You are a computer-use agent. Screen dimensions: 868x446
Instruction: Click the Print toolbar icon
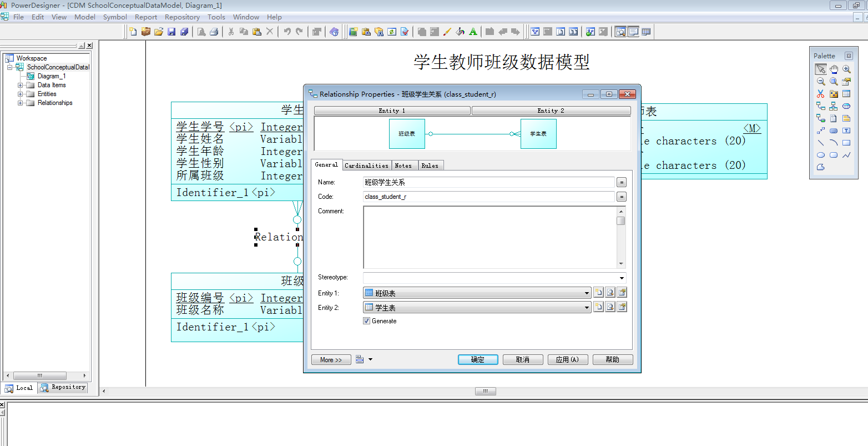pyautogui.click(x=214, y=32)
